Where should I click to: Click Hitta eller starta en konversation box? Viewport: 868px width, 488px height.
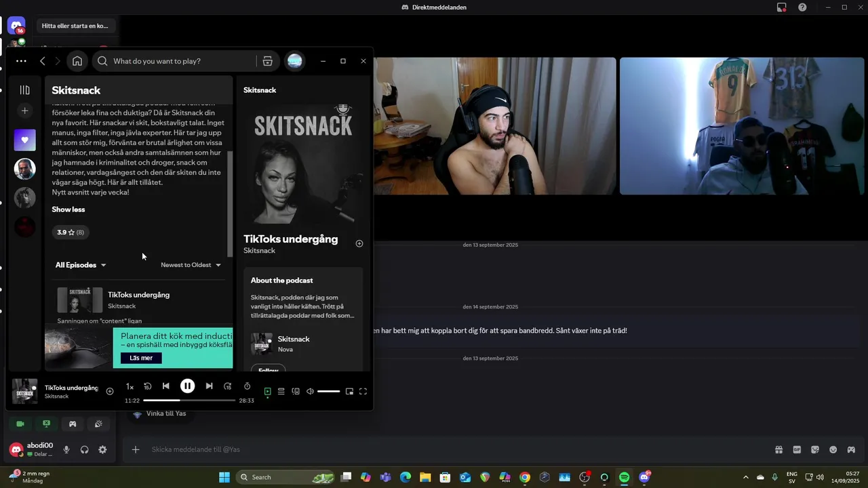pyautogui.click(x=75, y=26)
